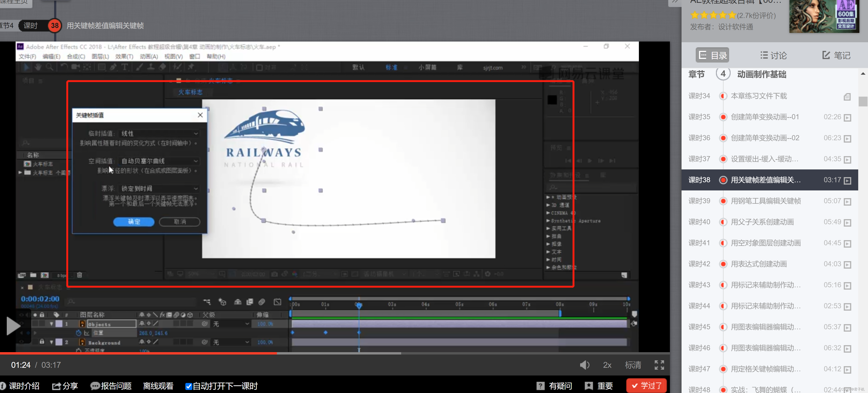Change video quality from 标清
The width and height of the screenshot is (868, 393).
click(633, 365)
